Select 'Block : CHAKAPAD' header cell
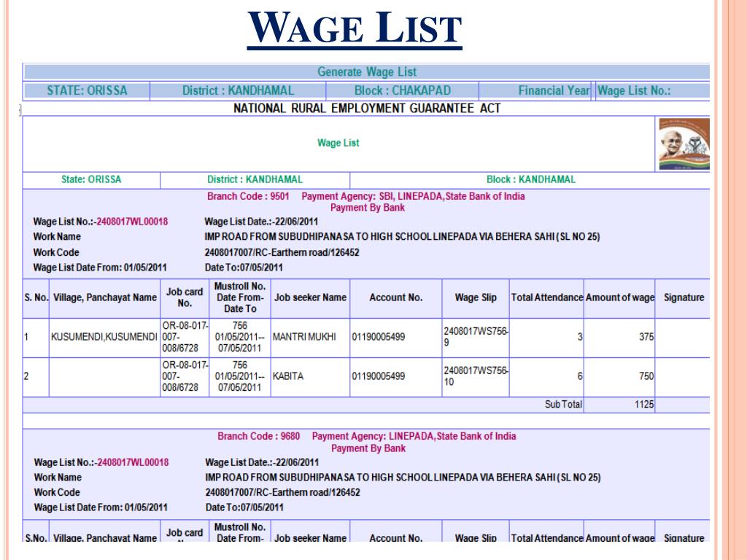Screen dimensions: 747x560 pyautogui.click(x=403, y=90)
